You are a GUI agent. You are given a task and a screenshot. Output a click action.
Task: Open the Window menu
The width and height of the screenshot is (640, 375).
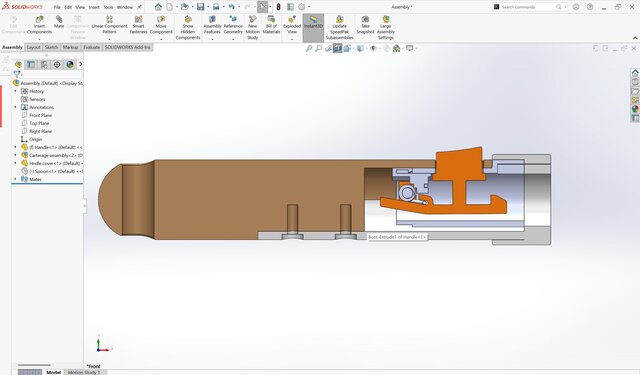click(124, 7)
